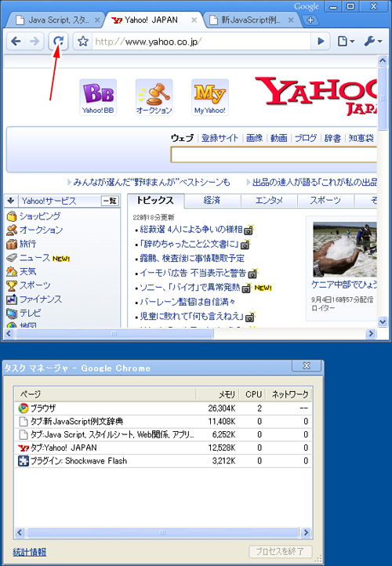Reload the page with the refresh button
Image resolution: width=392 pixels, height=566 pixels.
[x=59, y=42]
